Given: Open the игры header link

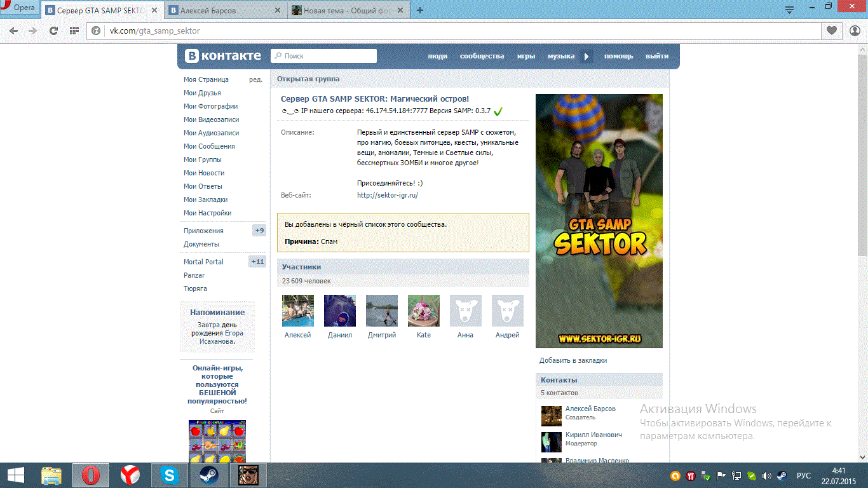Looking at the screenshot, I should pyautogui.click(x=526, y=56).
